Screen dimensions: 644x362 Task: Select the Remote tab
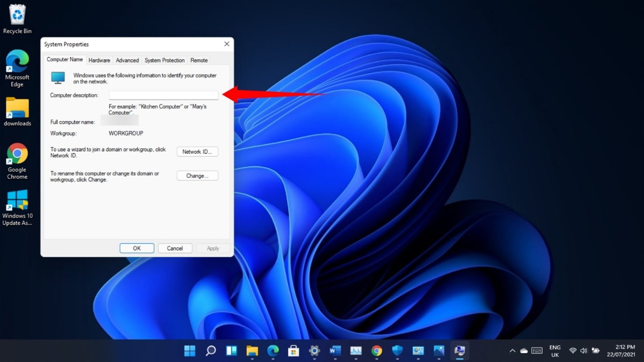[199, 60]
